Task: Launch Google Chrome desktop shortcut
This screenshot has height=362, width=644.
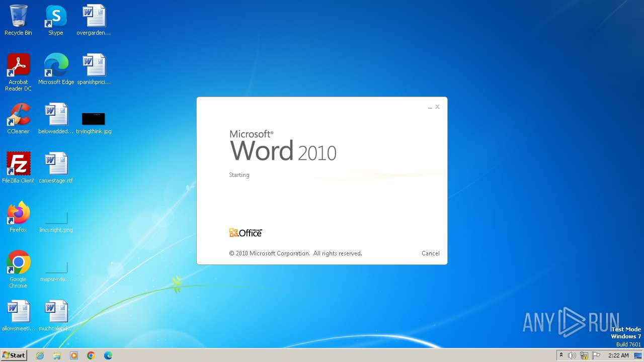Action: (x=18, y=269)
